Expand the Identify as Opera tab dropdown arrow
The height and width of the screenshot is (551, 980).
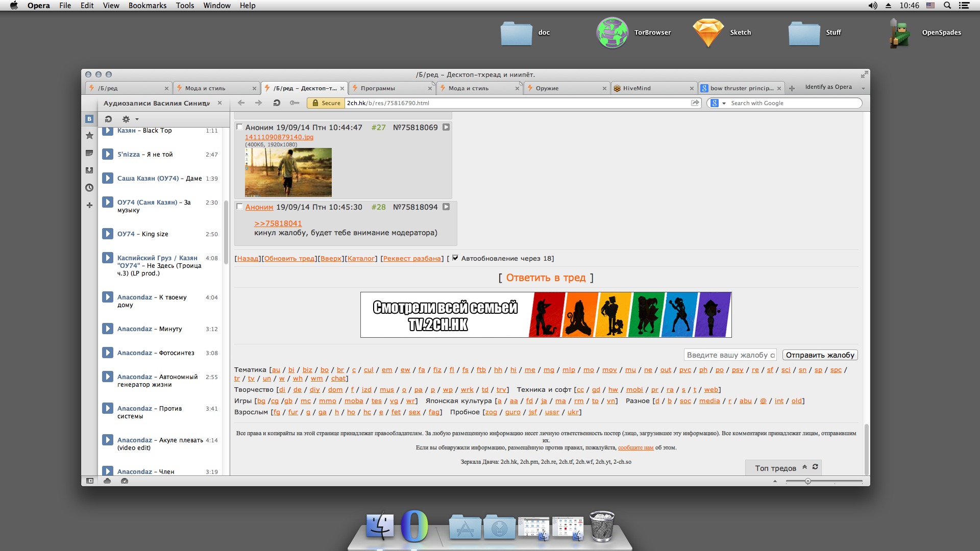863,88
